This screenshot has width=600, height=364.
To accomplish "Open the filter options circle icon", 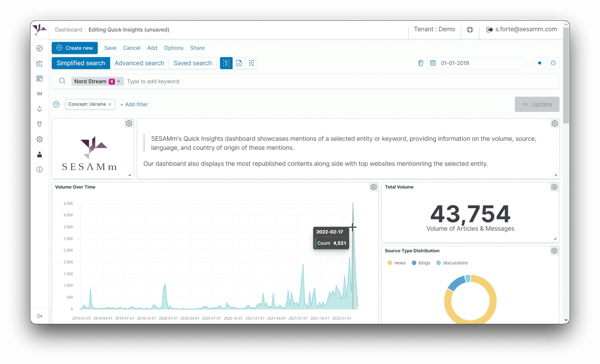I will pos(56,104).
